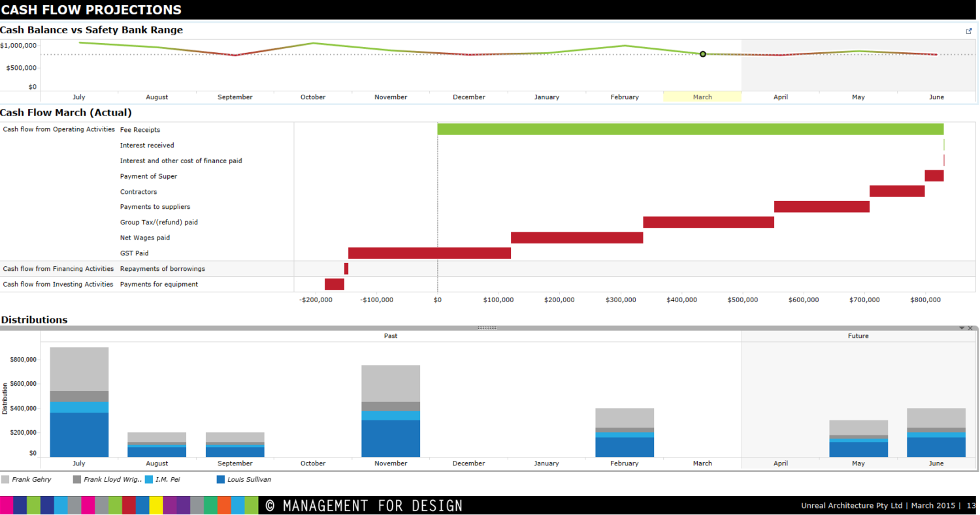The width and height of the screenshot is (980, 515).
Task: Click the 'Payment of Super' row label
Action: (x=148, y=176)
